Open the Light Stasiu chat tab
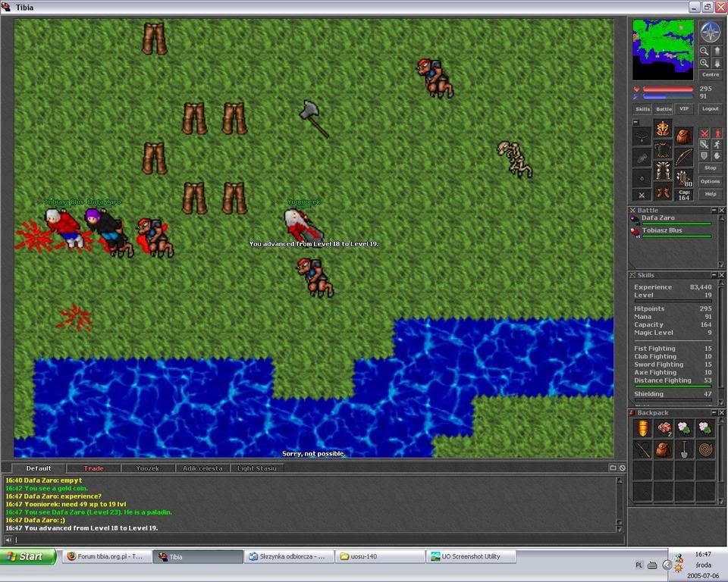728x582 pixels. coord(257,468)
